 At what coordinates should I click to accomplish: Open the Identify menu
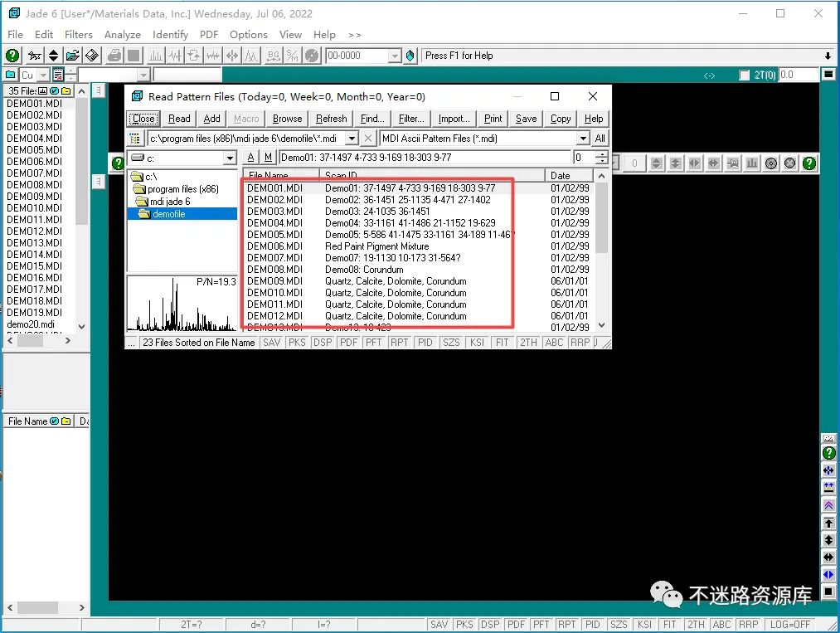[170, 34]
